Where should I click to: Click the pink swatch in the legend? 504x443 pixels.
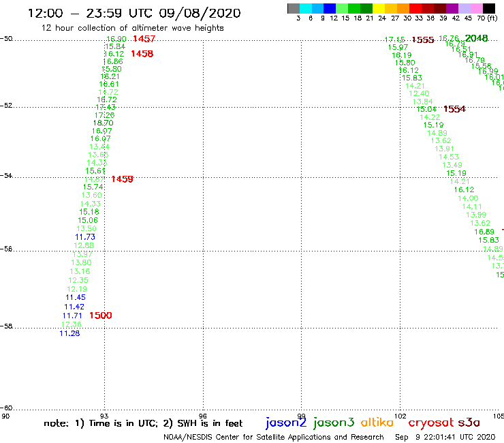(477, 8)
